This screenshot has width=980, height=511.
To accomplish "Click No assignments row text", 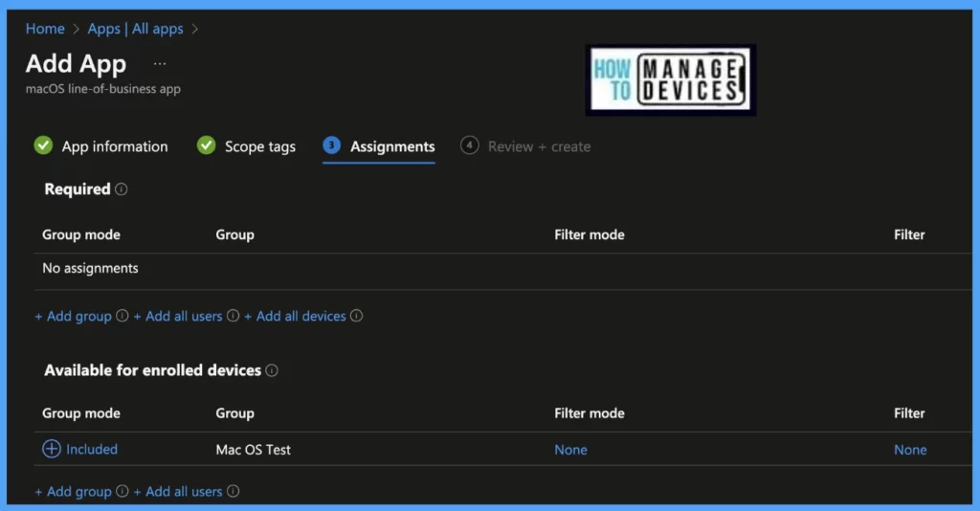I will [x=90, y=269].
